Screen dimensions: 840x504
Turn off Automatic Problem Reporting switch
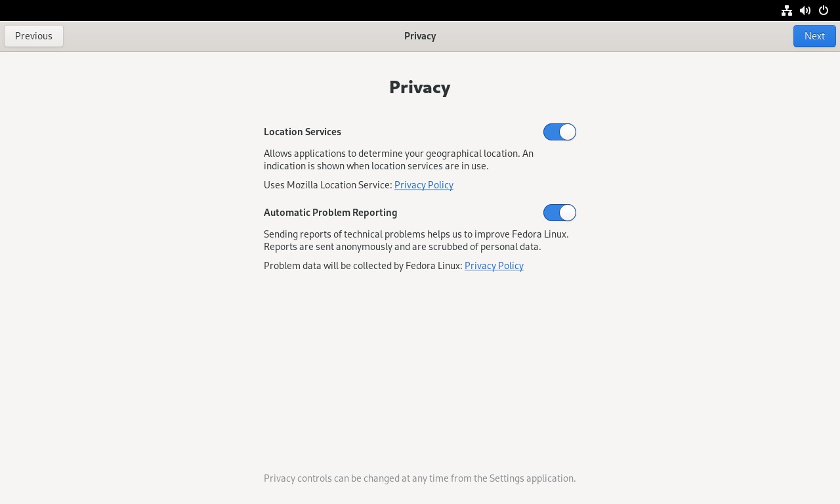click(559, 213)
